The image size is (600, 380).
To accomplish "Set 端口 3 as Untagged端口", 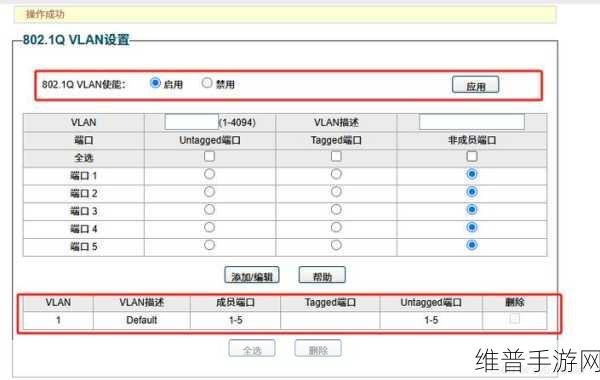I will pyautogui.click(x=209, y=210).
